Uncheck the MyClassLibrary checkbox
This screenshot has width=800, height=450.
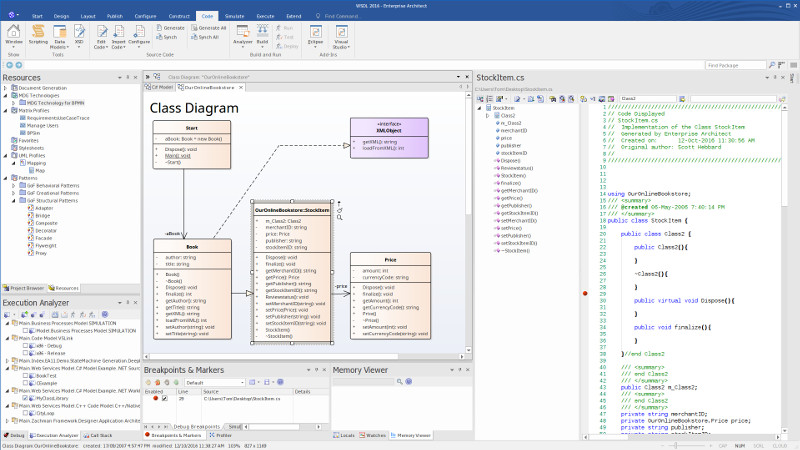pos(26,398)
